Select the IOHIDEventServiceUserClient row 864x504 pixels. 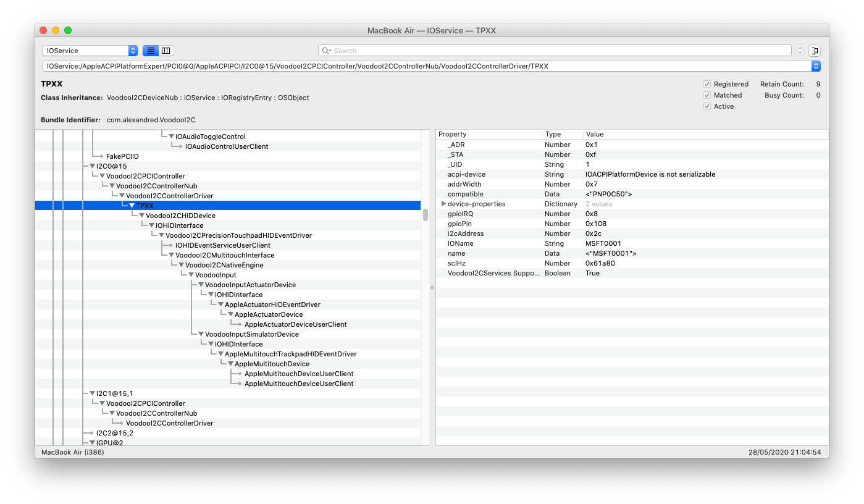coord(223,245)
